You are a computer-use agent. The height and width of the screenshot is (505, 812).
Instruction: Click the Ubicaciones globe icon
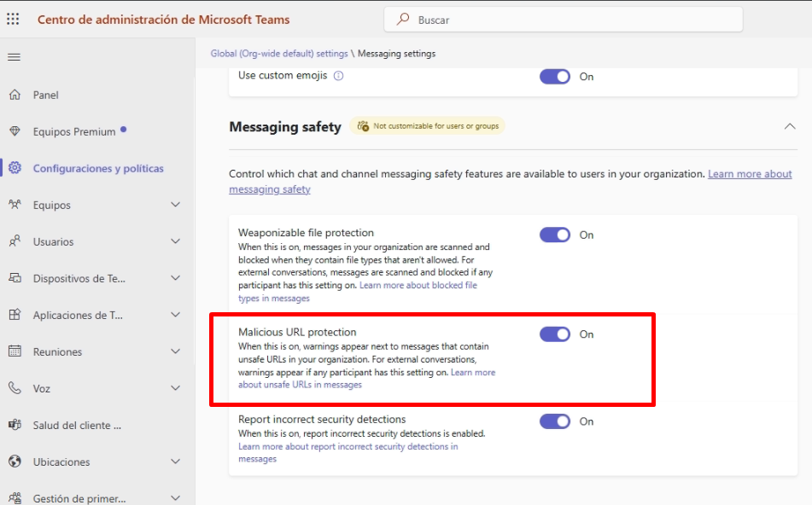(x=15, y=461)
